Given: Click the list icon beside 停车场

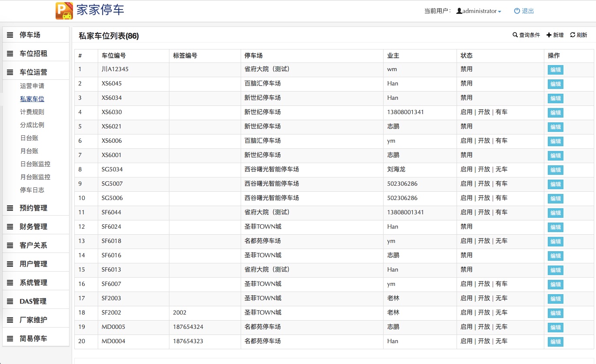Looking at the screenshot, I should point(10,35).
